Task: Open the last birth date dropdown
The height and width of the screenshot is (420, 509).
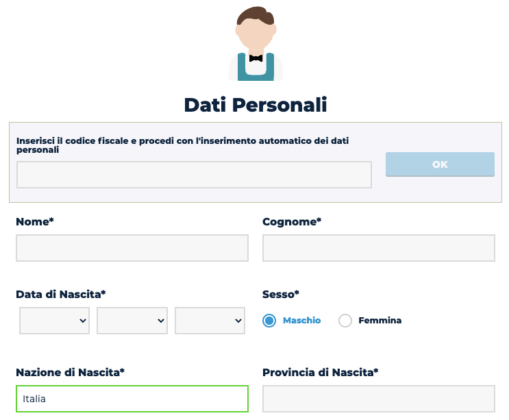Action: click(x=210, y=321)
